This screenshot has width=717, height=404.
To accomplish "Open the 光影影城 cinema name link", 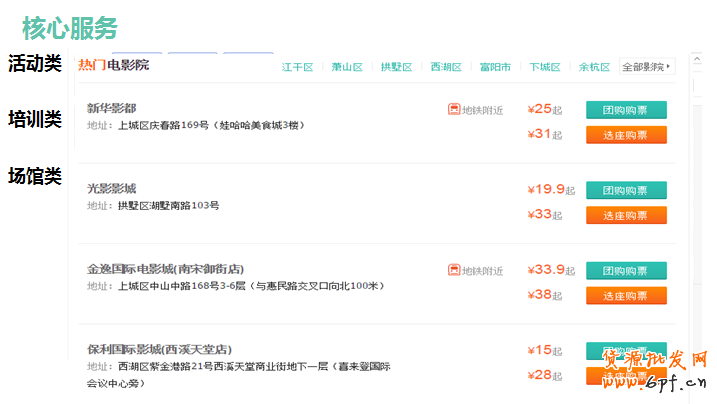I will 111,188.
